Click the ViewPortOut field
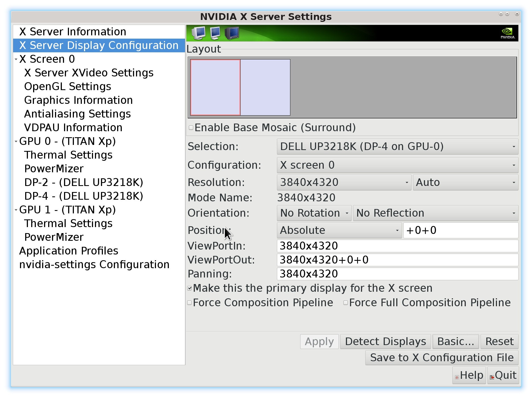Viewport: 532px width, 398px height. click(398, 260)
